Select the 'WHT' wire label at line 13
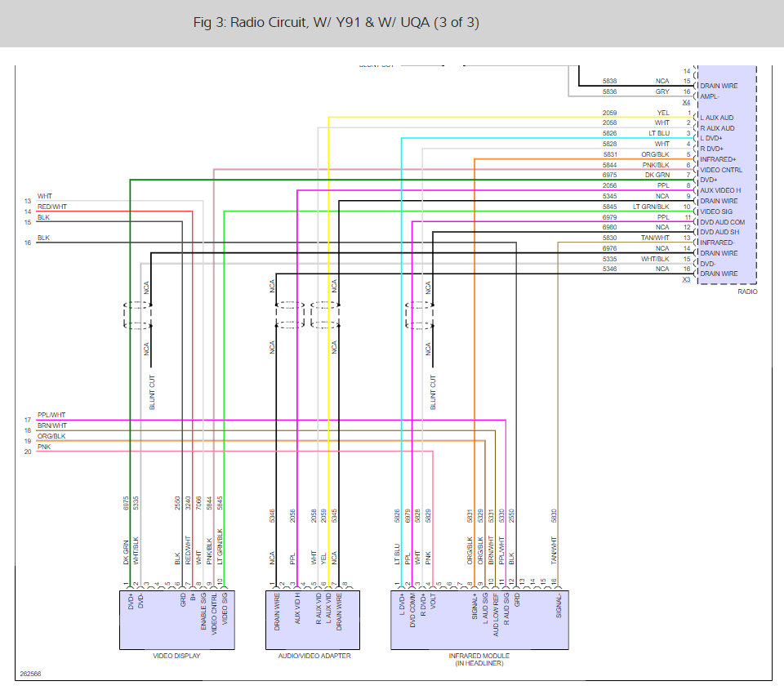784x699 pixels. [44, 196]
